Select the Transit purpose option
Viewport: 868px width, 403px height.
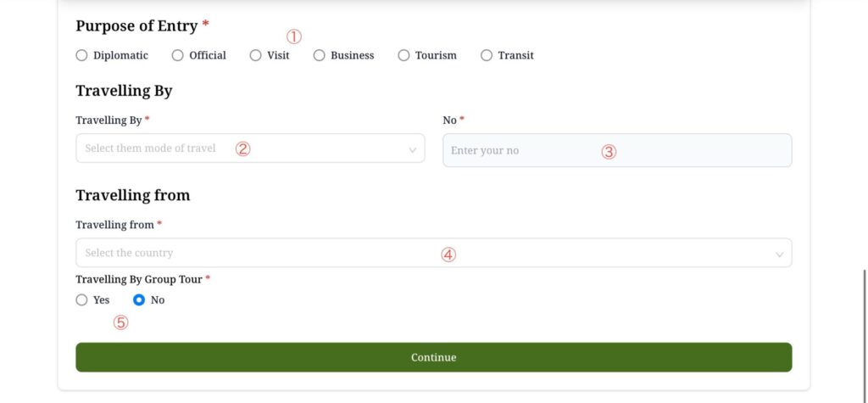486,56
